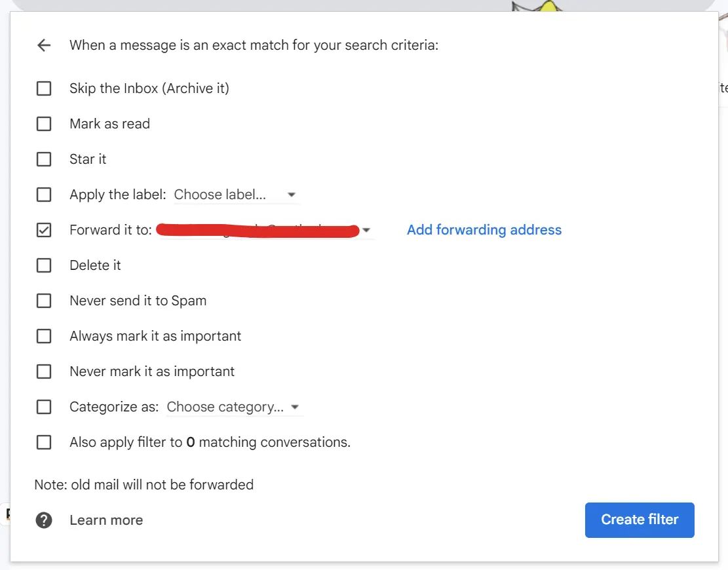
Task: Click the help question mark icon
Action: [44, 520]
